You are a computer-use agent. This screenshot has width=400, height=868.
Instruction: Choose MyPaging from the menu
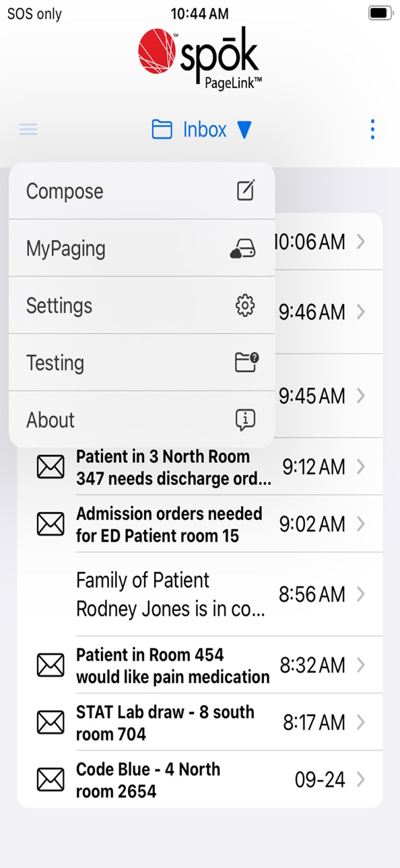point(141,248)
